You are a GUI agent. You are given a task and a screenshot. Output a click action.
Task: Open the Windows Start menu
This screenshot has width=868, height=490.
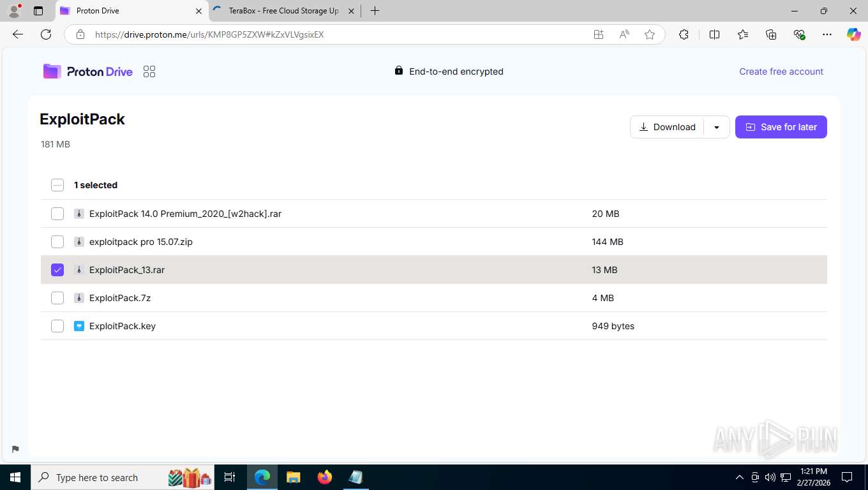[15, 477]
